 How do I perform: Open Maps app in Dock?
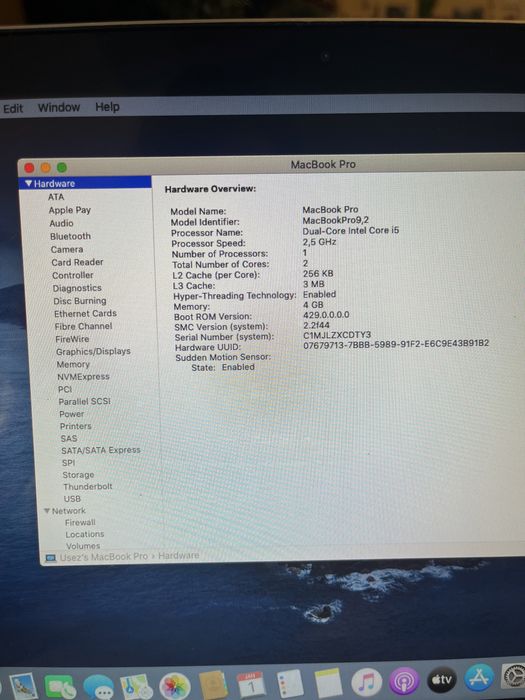(x=135, y=687)
